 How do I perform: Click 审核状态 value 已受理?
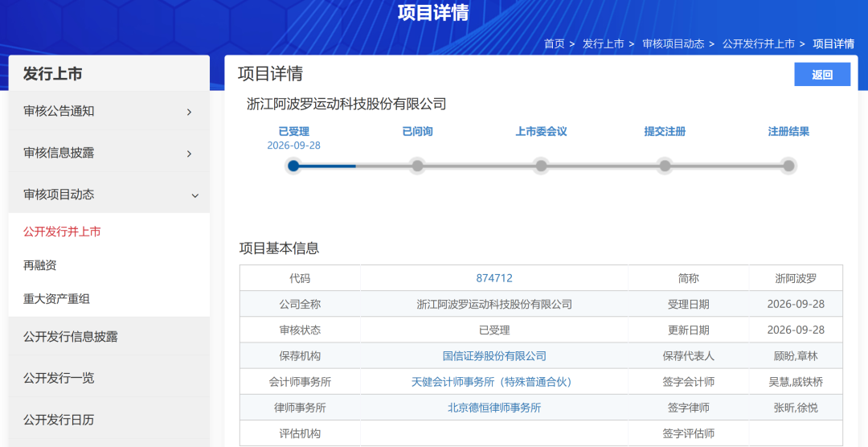click(494, 330)
